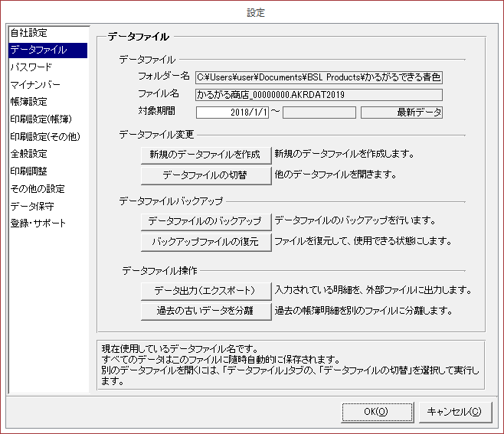Confirm settings with the OK button
Image resolution: width=504 pixels, height=434 pixels.
[x=377, y=412]
